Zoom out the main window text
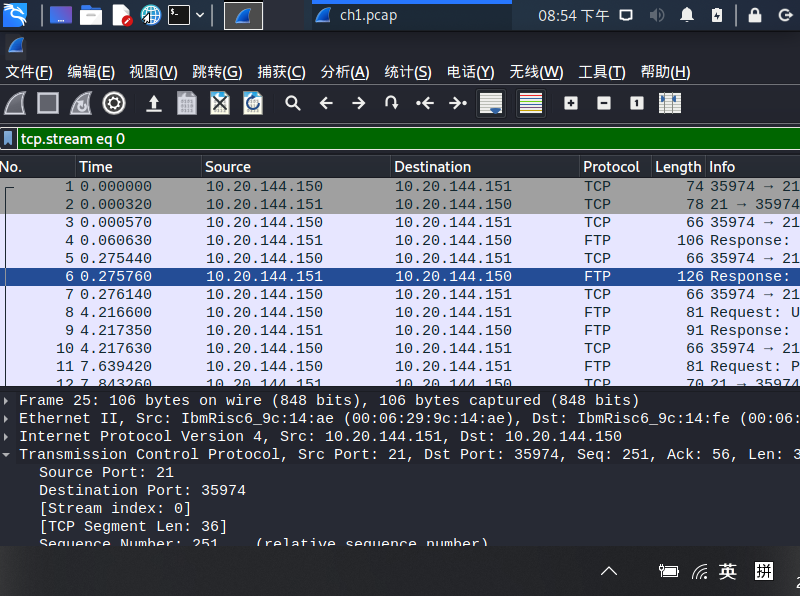The width and height of the screenshot is (800, 596). pyautogui.click(x=604, y=104)
